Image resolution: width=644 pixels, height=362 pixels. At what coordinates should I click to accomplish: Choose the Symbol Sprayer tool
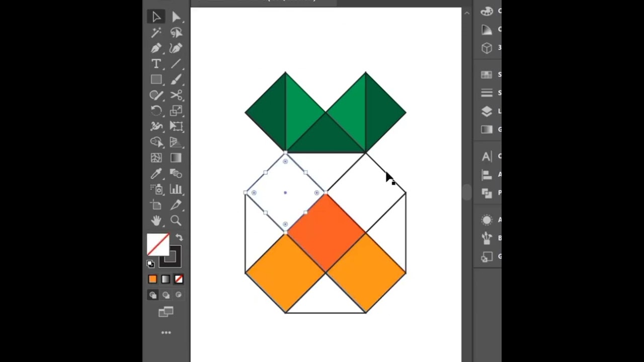click(156, 189)
